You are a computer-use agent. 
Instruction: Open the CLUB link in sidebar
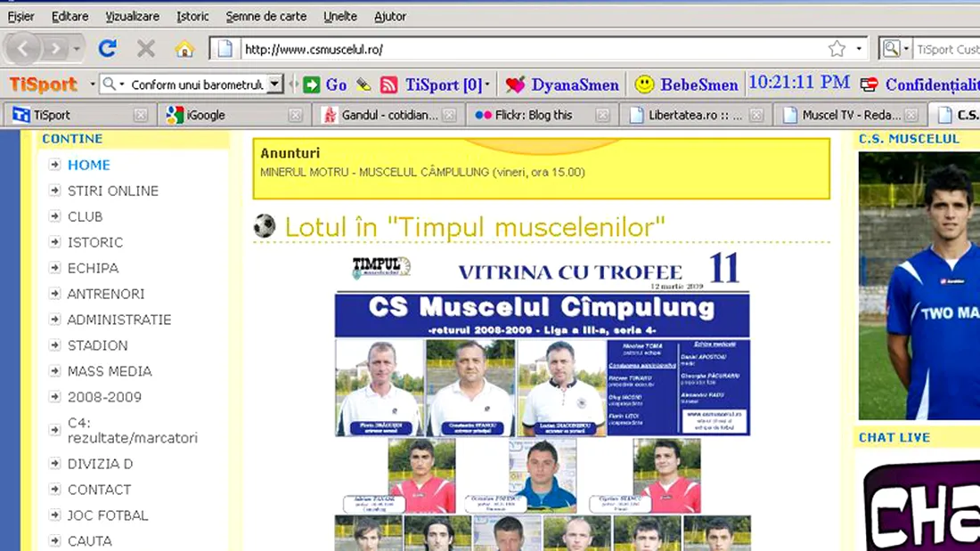85,216
